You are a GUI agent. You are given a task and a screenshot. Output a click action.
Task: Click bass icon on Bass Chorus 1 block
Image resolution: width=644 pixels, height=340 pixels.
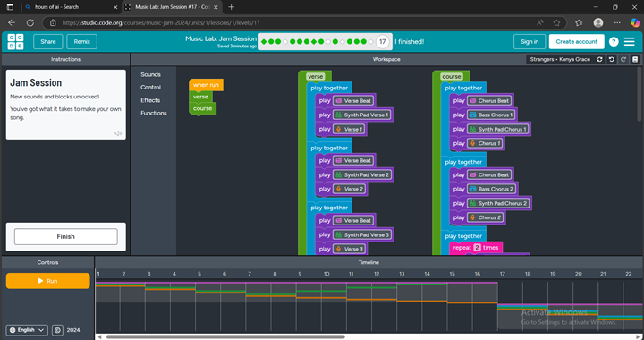coord(473,115)
